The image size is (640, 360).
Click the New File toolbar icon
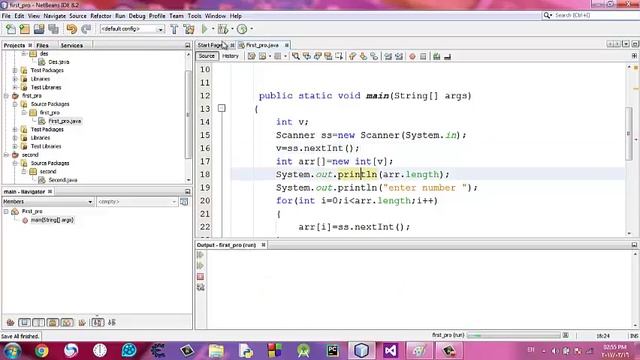pyautogui.click(x=11, y=29)
